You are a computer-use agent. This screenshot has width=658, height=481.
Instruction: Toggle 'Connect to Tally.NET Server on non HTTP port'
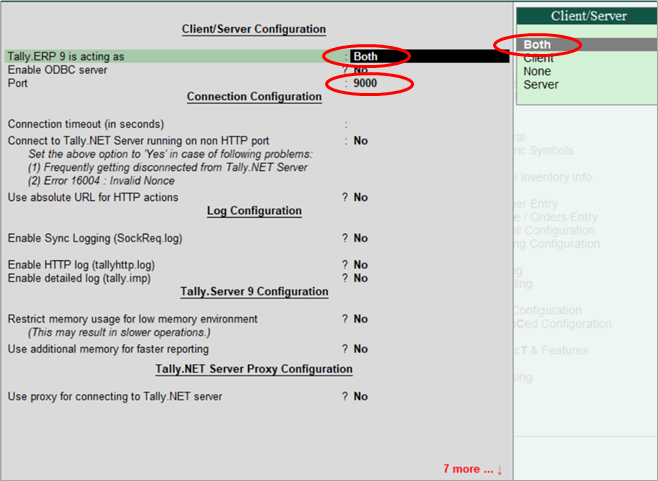pos(360,141)
